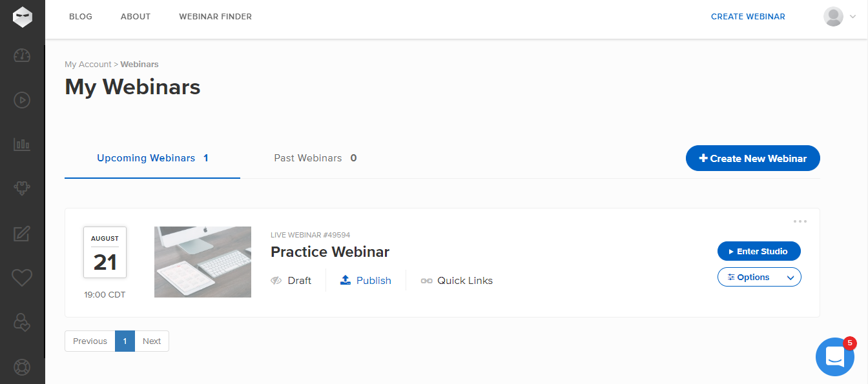The width and height of the screenshot is (868, 384).
Task: Open the three-dot menu on webinar card
Action: [800, 221]
